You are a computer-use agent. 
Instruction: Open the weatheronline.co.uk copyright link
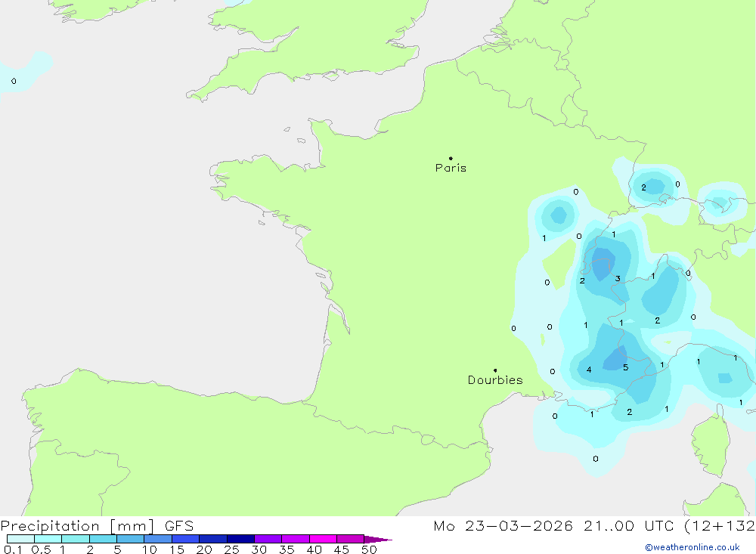pyautogui.click(x=692, y=547)
